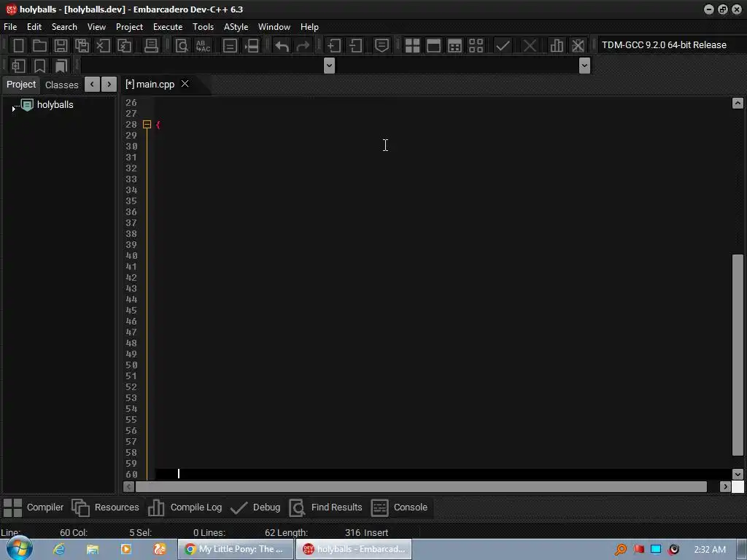
Task: Expand the holyballs project tree node
Action: point(13,109)
